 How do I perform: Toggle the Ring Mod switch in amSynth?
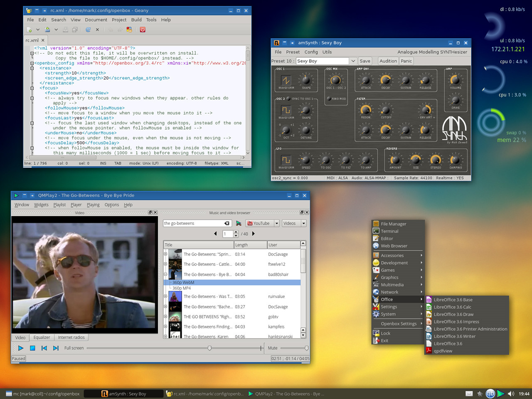click(329, 99)
